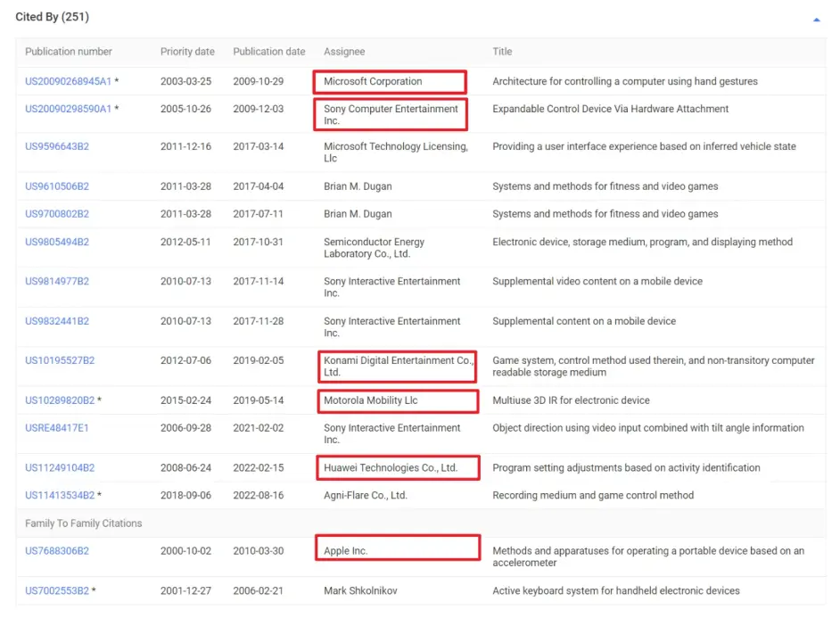Open reissue patent USRE48417E1
Screen dimensions: 840x618
(x=57, y=428)
